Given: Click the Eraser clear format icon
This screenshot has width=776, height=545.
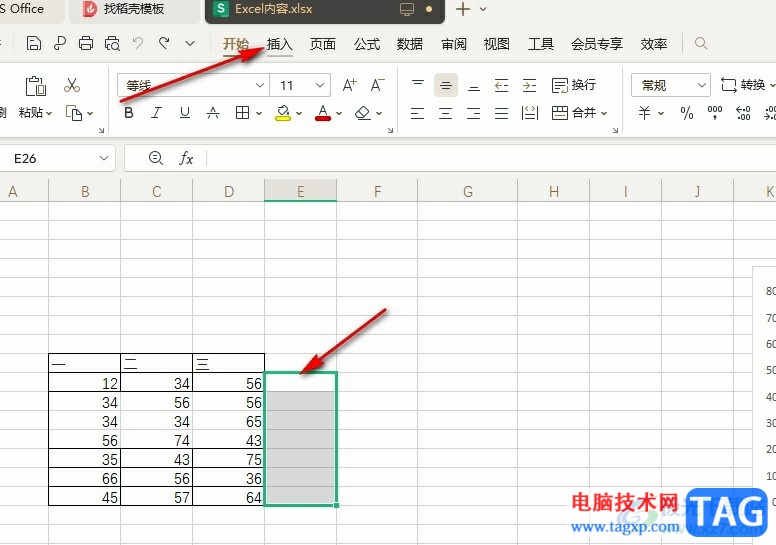Looking at the screenshot, I should pyautogui.click(x=363, y=113).
